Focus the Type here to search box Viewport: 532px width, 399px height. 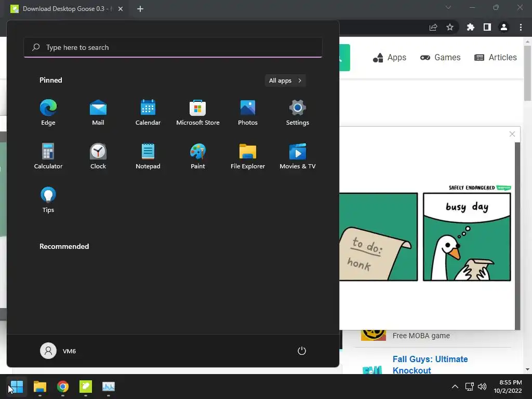pyautogui.click(x=173, y=47)
